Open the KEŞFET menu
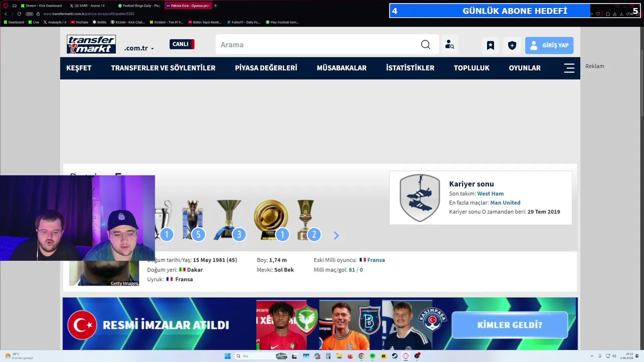The height and width of the screenshot is (362, 644). [x=79, y=68]
